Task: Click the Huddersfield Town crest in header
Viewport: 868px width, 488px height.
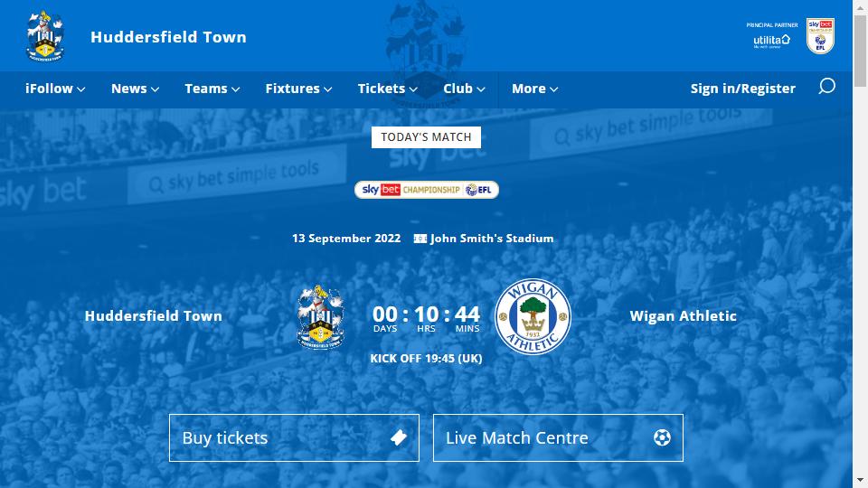Action: (x=45, y=36)
